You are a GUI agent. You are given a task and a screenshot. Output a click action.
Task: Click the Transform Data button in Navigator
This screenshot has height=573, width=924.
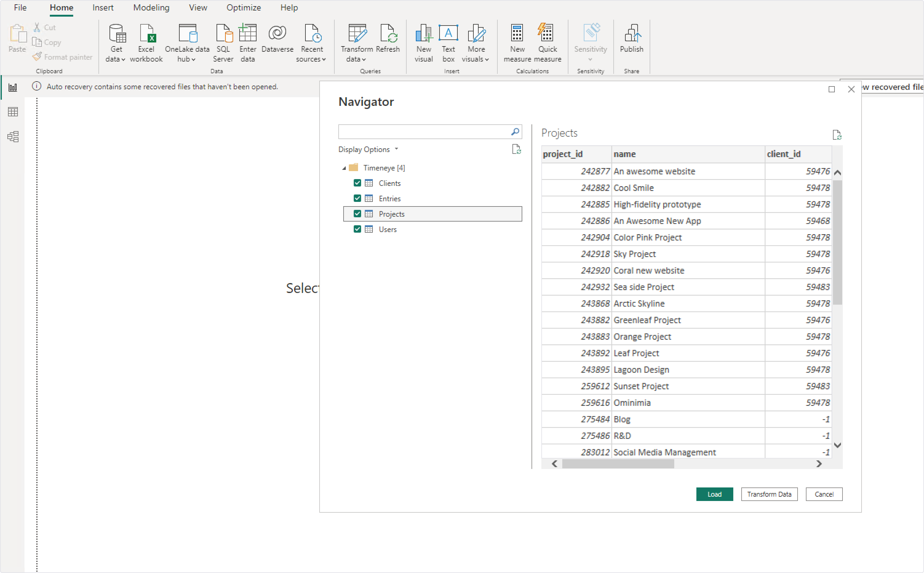[769, 494]
